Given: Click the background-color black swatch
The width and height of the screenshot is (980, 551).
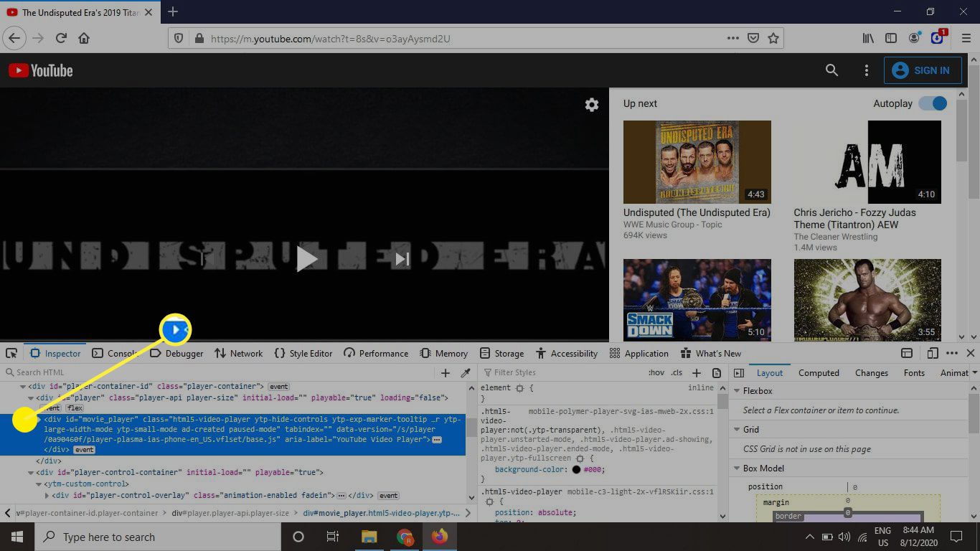Looking at the screenshot, I should (x=576, y=469).
